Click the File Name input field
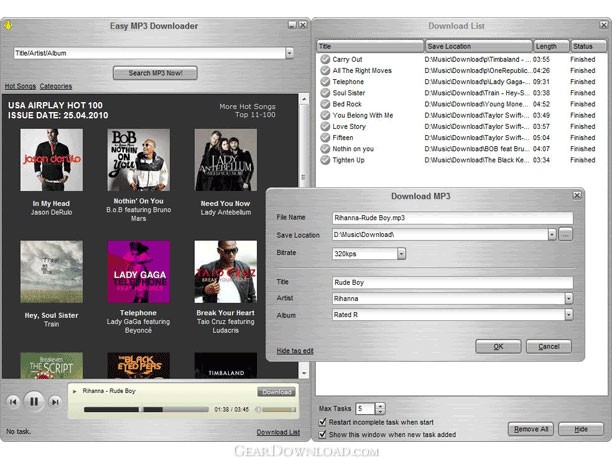 coord(453,218)
